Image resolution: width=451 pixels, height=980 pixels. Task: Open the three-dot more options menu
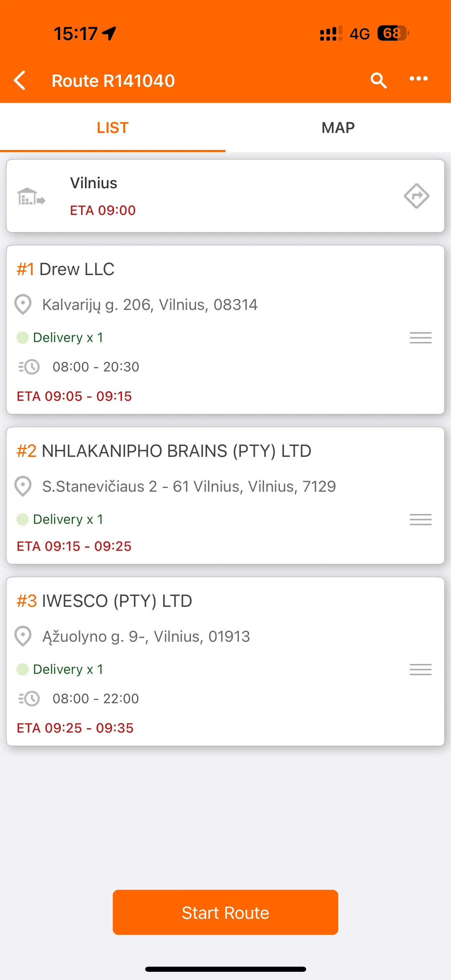pos(418,79)
